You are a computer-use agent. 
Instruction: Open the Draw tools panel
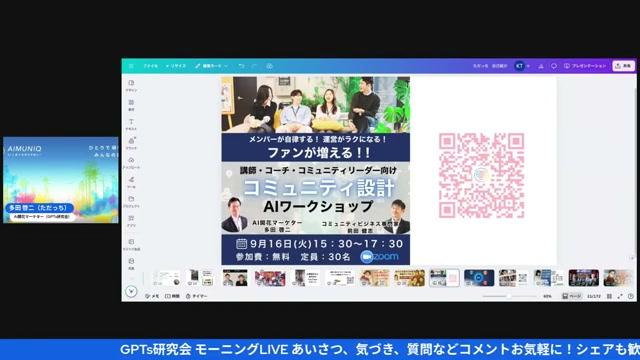pos(131,182)
